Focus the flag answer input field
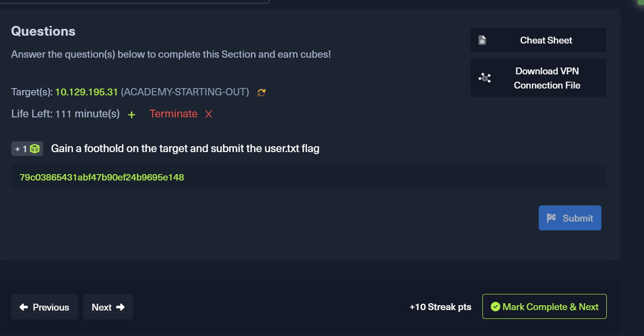Image resolution: width=644 pixels, height=336 pixels. coord(309,177)
